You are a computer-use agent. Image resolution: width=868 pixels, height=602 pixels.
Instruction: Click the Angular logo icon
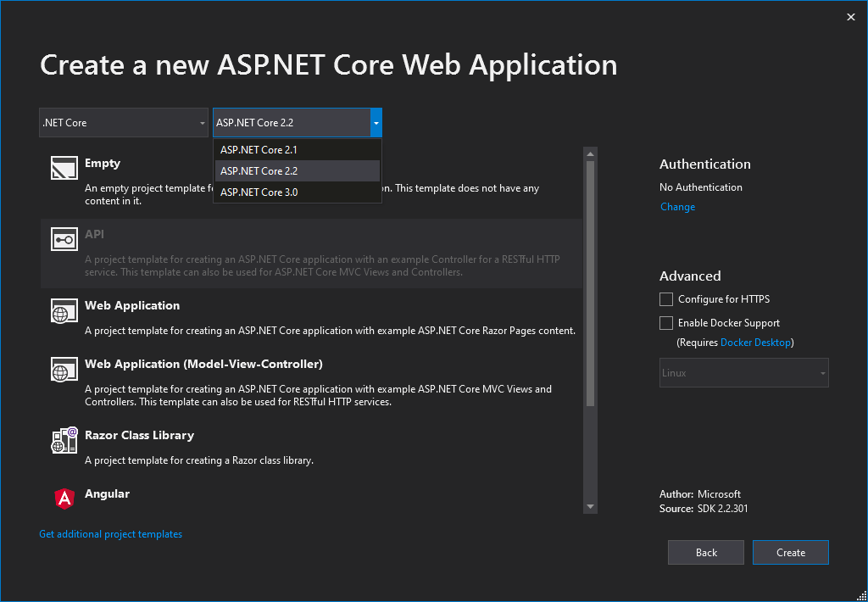(64, 499)
